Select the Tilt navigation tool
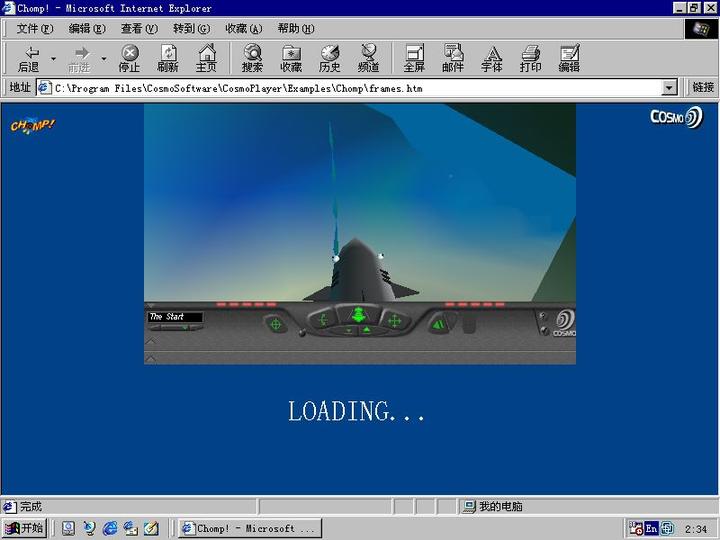The image size is (720, 540). (323, 320)
